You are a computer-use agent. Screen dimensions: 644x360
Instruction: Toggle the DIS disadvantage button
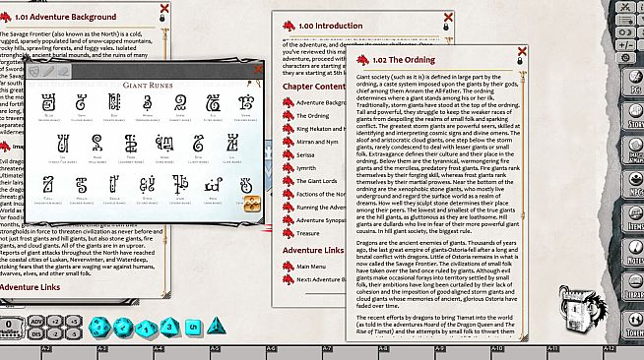(x=36, y=333)
